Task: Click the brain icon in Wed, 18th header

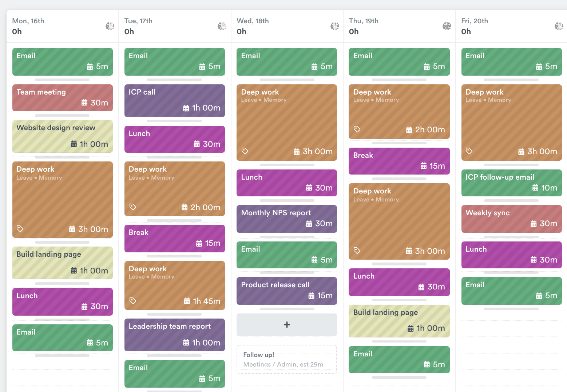Action: coord(334,26)
